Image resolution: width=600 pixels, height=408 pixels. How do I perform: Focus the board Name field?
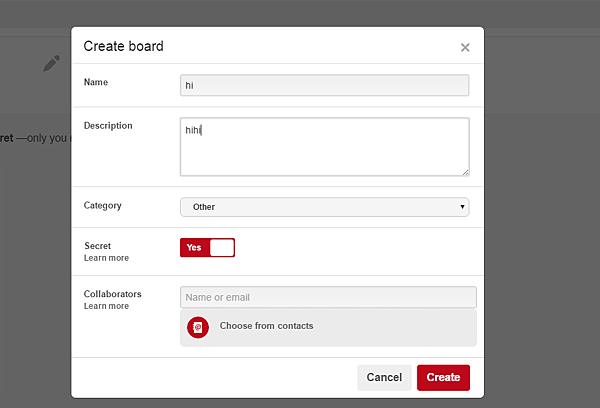324,86
